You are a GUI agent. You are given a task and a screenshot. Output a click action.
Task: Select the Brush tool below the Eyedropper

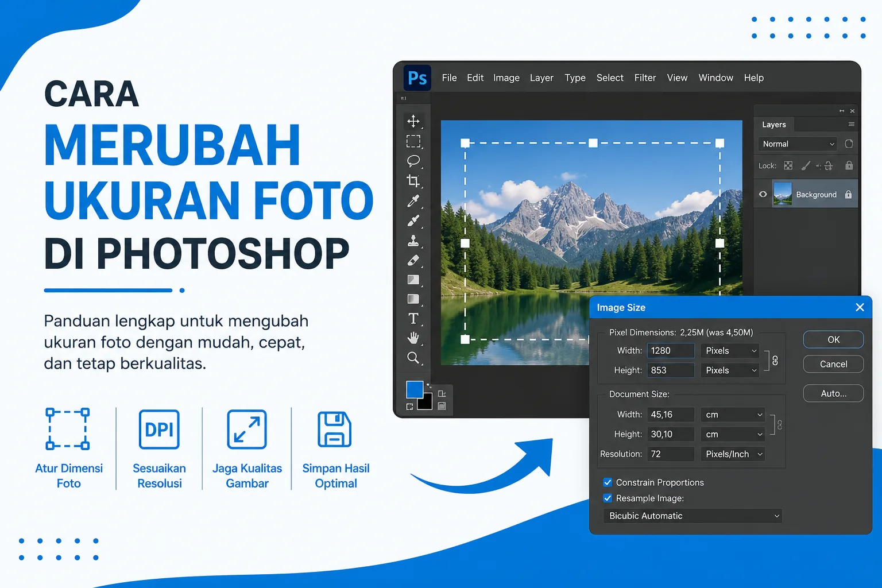[x=413, y=220]
